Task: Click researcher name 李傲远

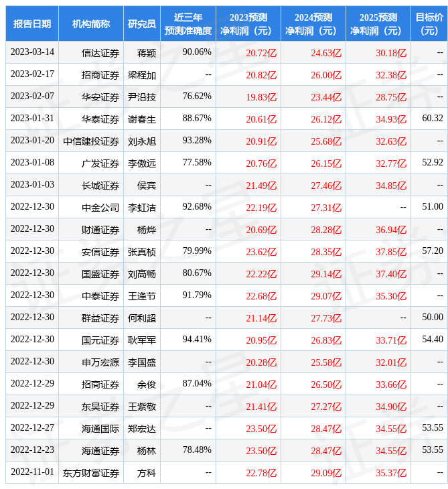Action: [142, 163]
